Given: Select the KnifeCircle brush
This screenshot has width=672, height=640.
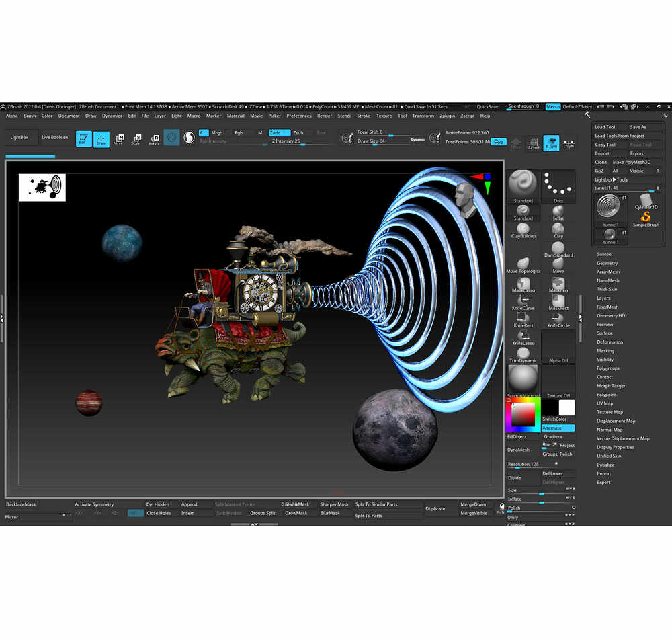Looking at the screenshot, I should [x=558, y=320].
